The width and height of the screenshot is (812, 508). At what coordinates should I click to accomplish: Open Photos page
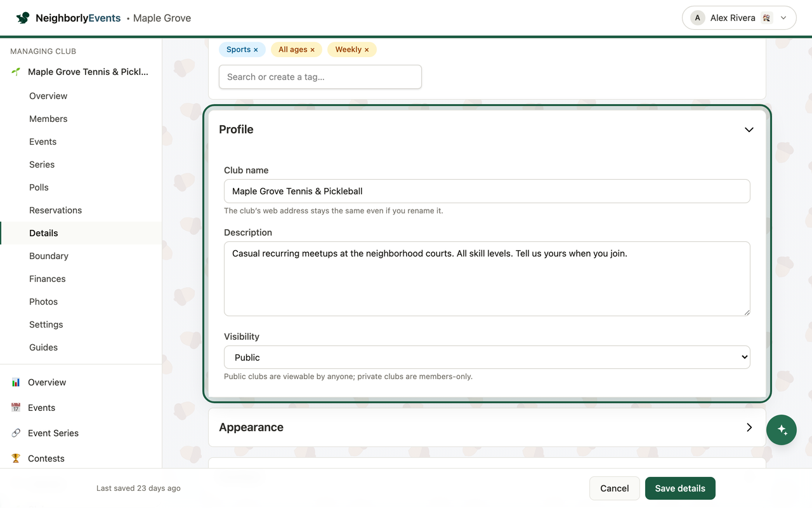43,302
